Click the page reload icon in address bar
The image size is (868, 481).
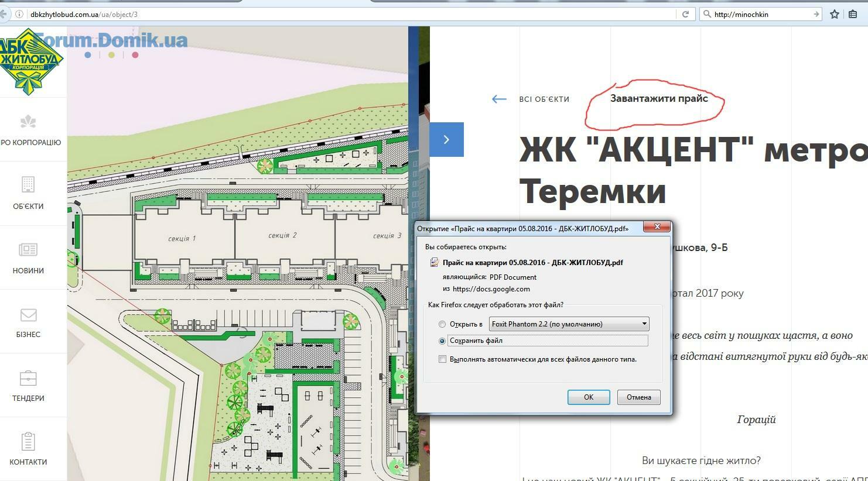(685, 14)
